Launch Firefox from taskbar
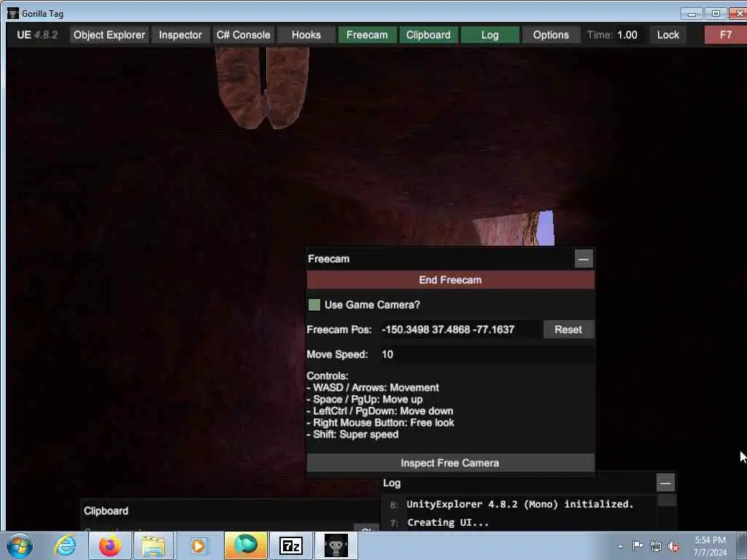 pos(110,545)
